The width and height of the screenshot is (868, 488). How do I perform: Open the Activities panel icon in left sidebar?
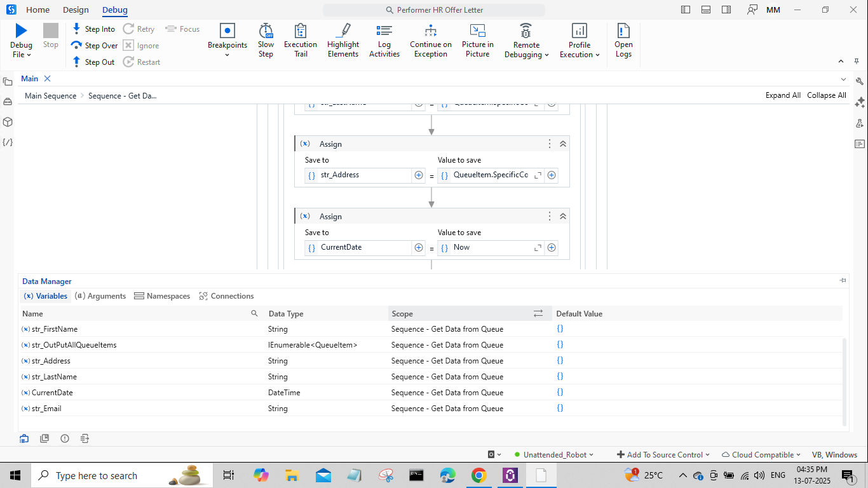point(8,102)
